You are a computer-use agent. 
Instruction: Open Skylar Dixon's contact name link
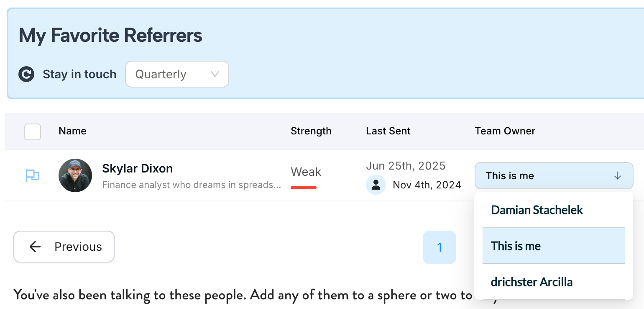137,168
